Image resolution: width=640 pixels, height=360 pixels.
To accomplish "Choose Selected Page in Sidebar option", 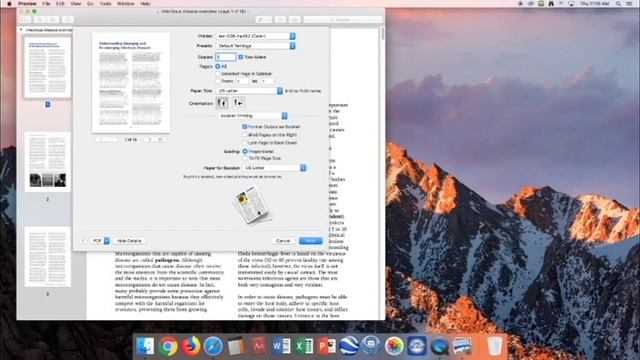I will click(x=218, y=74).
